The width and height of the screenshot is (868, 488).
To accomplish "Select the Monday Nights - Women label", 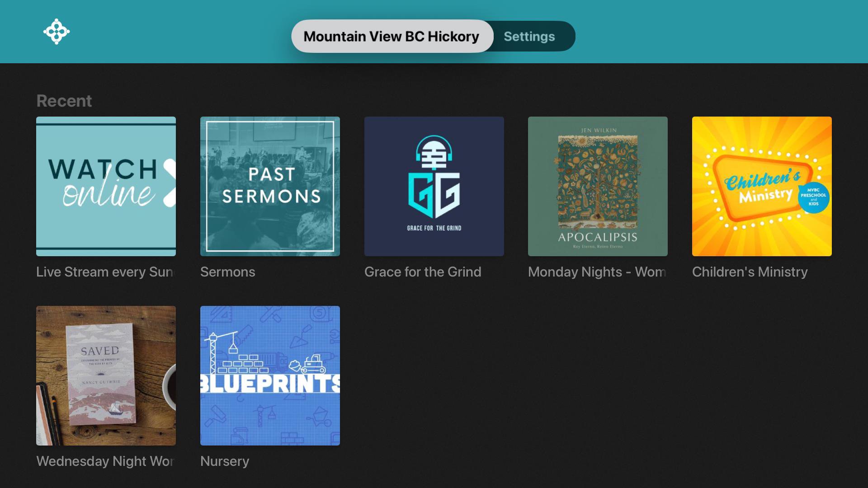I will (597, 272).
